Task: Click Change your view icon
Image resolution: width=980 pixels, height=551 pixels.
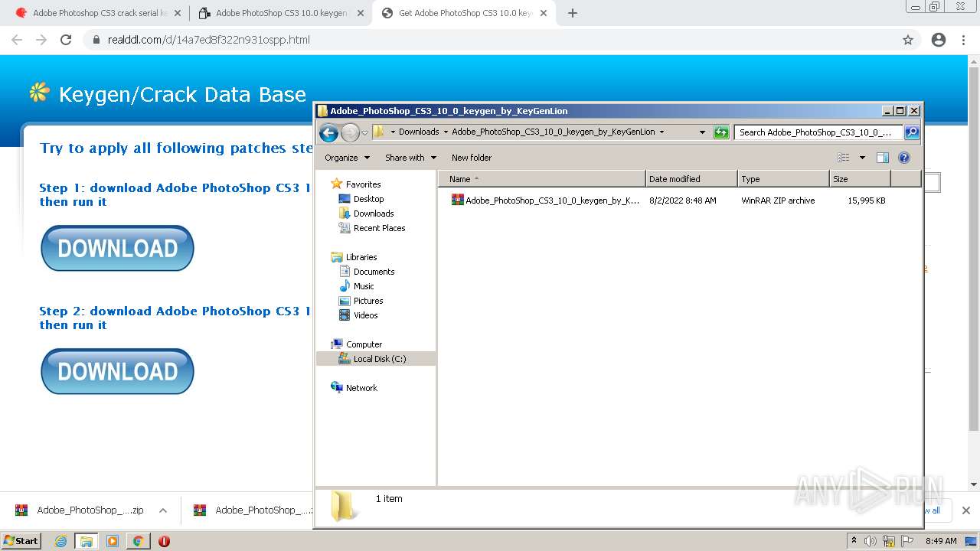Action: [843, 158]
